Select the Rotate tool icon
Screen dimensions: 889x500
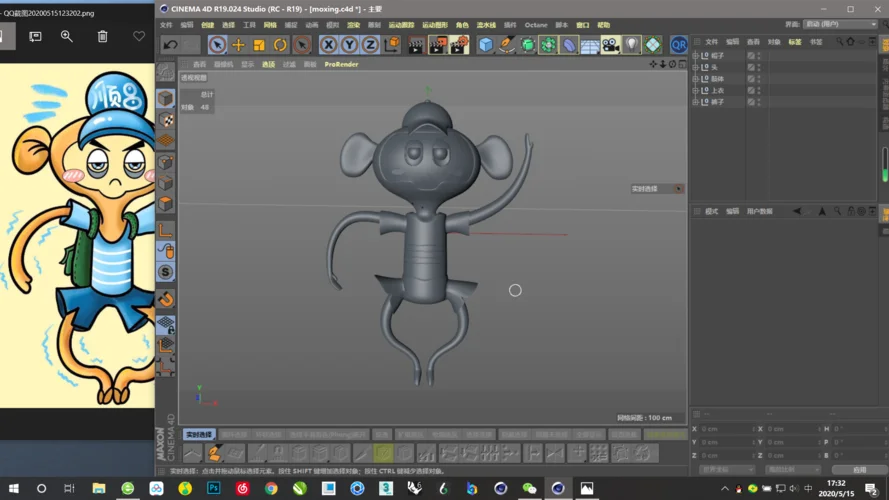coord(280,45)
